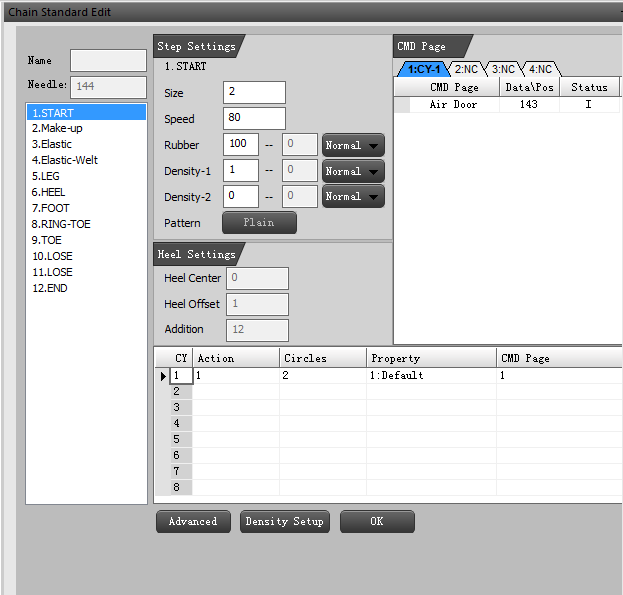Open the Density-2 Normal dropdown
The height and width of the screenshot is (595, 623).
(x=353, y=196)
